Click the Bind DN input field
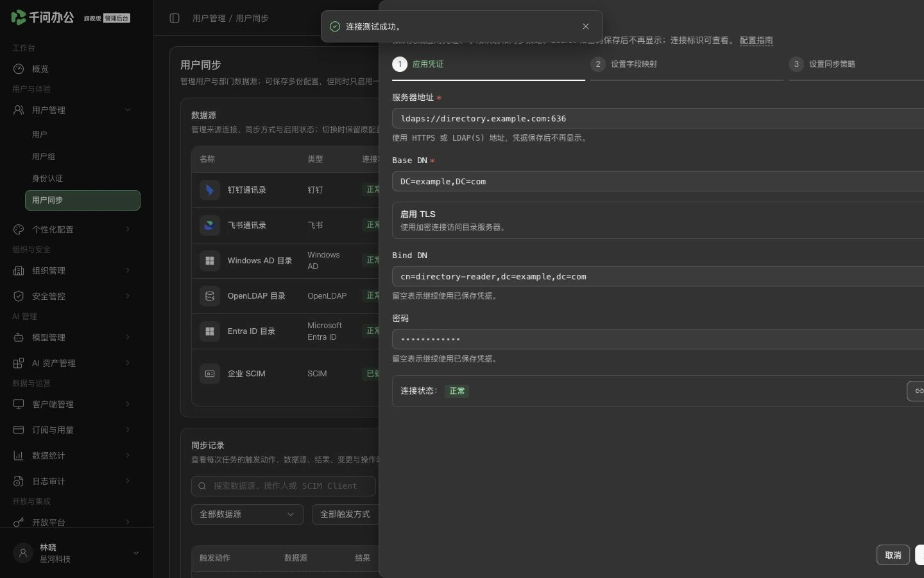924x578 pixels. (x=658, y=276)
